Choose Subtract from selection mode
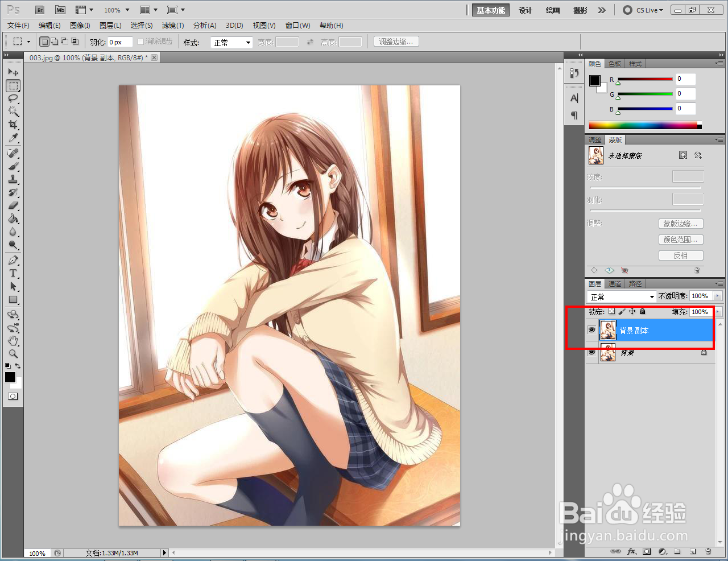The height and width of the screenshot is (561, 728). (64, 42)
